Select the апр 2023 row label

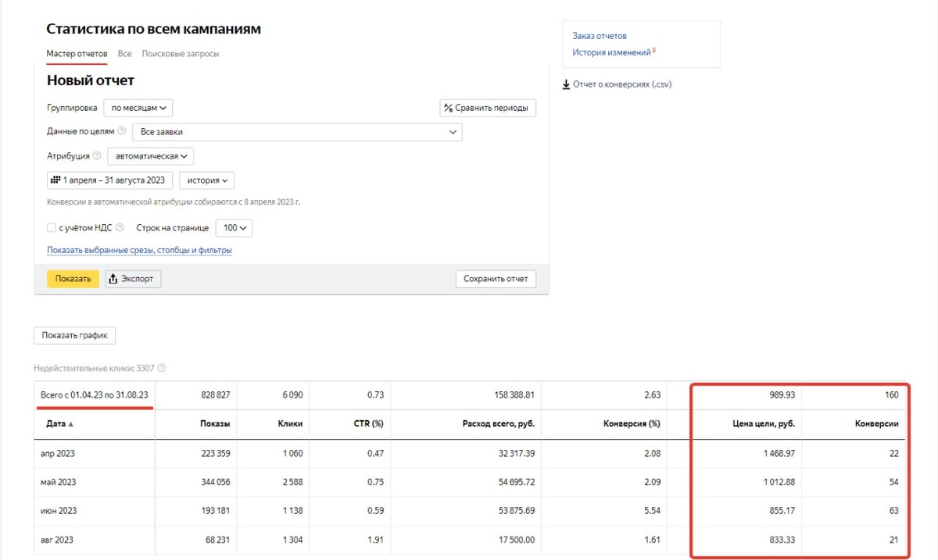(58, 453)
